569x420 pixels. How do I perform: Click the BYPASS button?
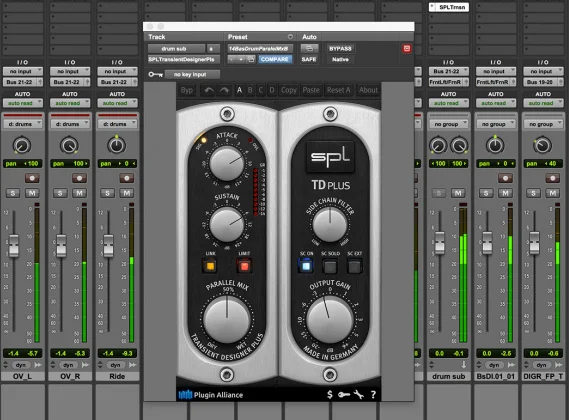[x=340, y=49]
